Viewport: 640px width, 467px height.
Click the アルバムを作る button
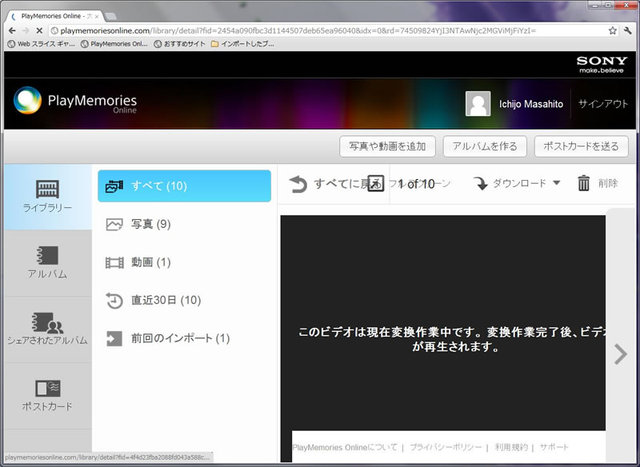484,146
